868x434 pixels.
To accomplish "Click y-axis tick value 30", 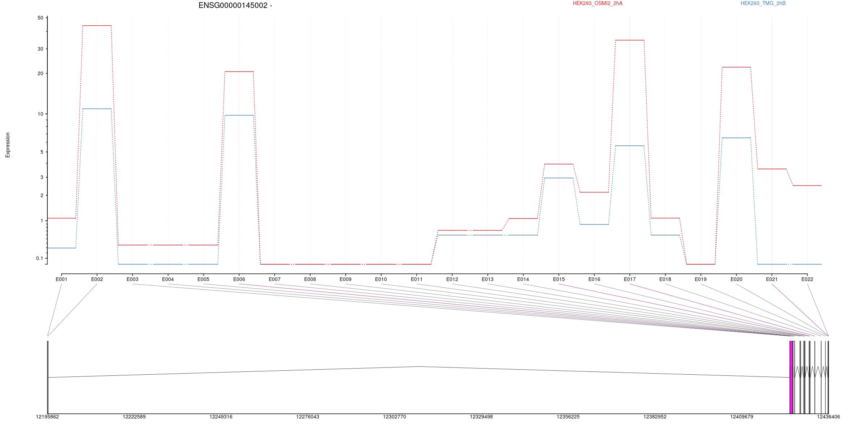I will tap(40, 49).
